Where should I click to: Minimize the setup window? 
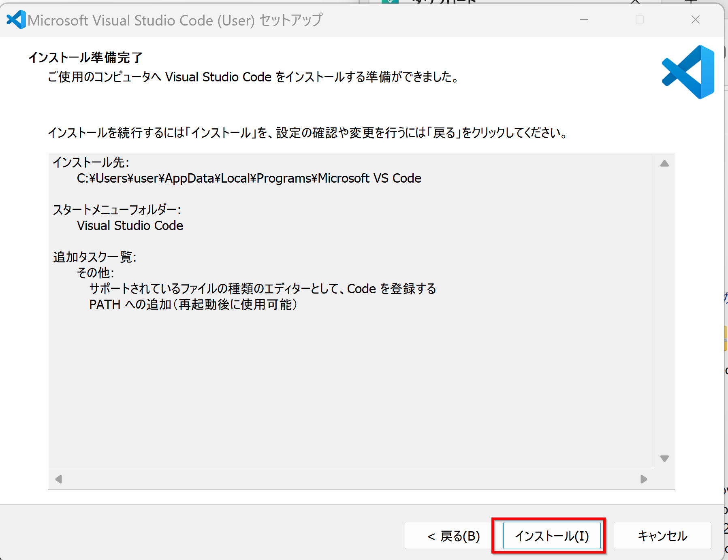(584, 19)
